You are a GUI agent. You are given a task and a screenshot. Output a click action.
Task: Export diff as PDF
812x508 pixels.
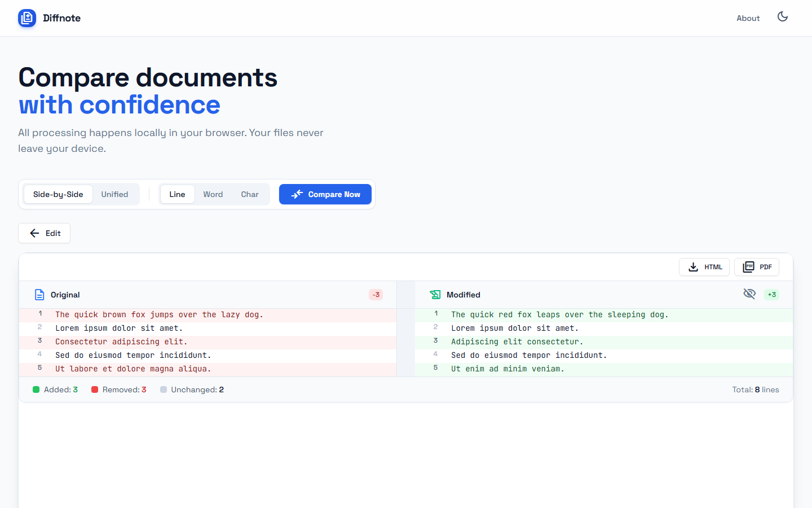tap(757, 267)
